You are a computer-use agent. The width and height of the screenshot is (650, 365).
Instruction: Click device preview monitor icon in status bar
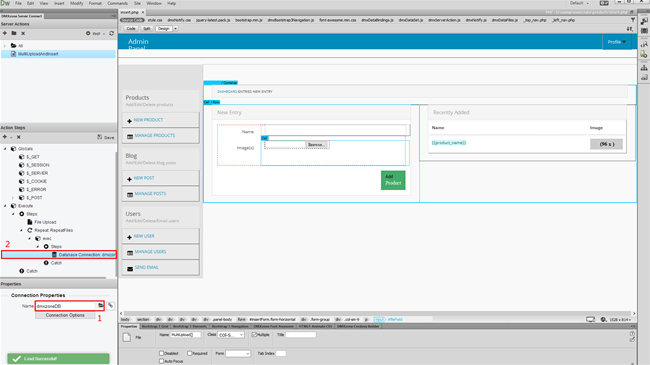click(590, 319)
